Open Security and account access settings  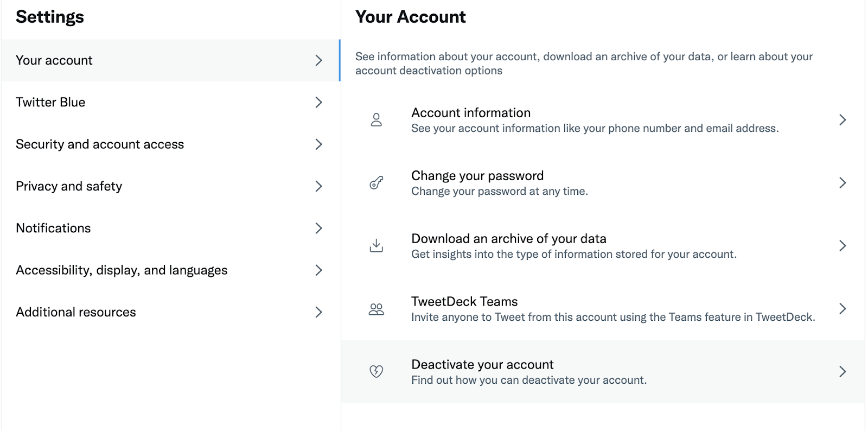coord(100,144)
